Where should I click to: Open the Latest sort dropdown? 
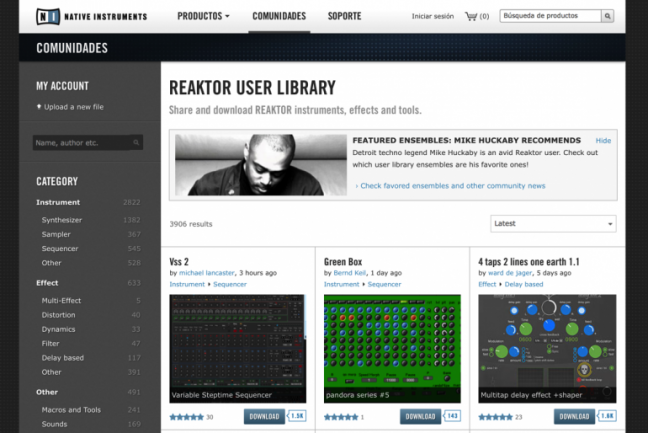click(553, 224)
